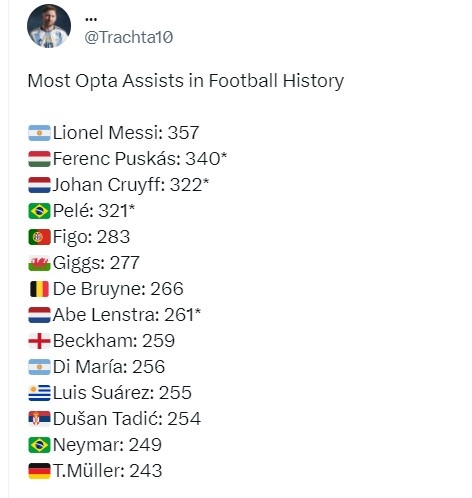472x498 pixels.
Task: Open the @Trachta10 profile handle
Action: [129, 37]
